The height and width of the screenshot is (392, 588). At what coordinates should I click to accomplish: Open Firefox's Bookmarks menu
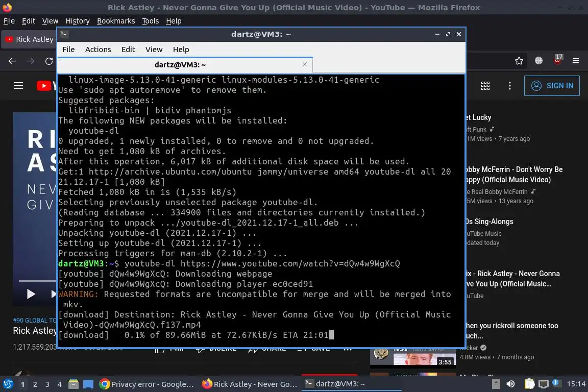[x=116, y=21]
